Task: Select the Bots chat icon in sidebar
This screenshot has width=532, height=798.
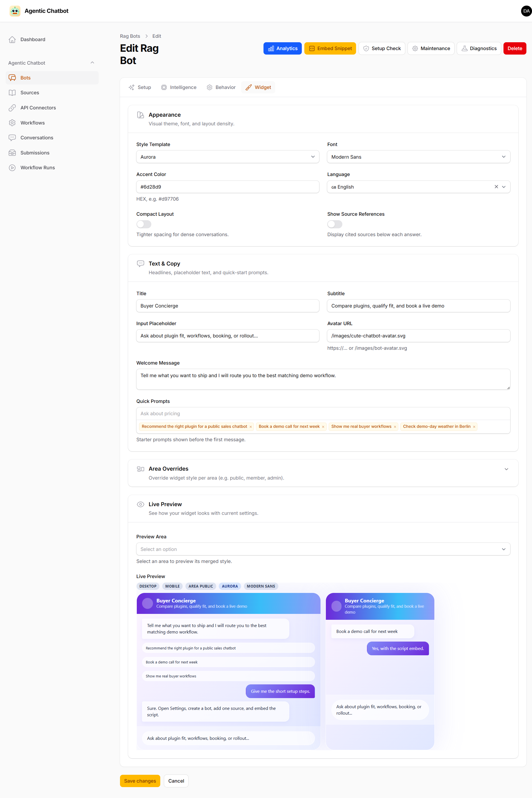Action: pyautogui.click(x=13, y=78)
